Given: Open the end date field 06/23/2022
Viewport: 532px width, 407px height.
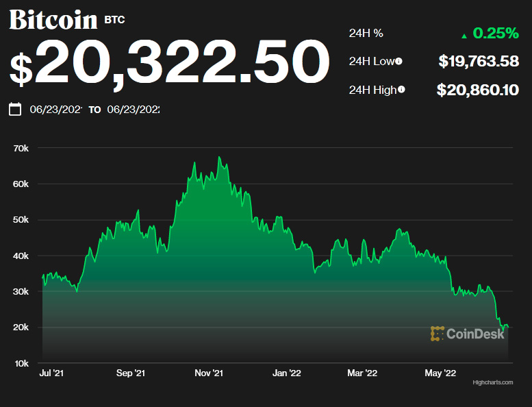Looking at the screenshot, I should 133,109.
